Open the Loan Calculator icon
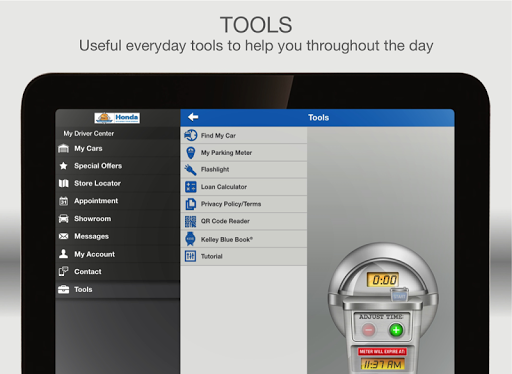Image resolution: width=512 pixels, height=374 pixels. 191,187
